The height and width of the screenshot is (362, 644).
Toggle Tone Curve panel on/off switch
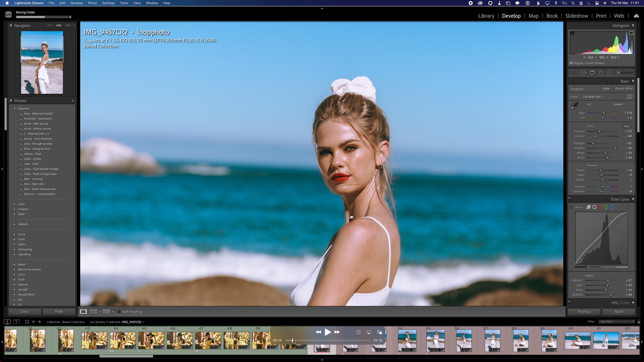(570, 199)
